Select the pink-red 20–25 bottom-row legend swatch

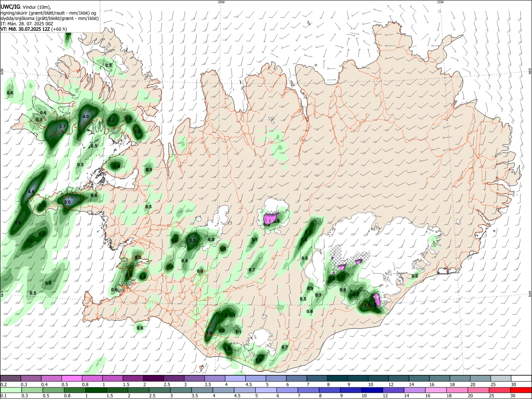(500, 390)
